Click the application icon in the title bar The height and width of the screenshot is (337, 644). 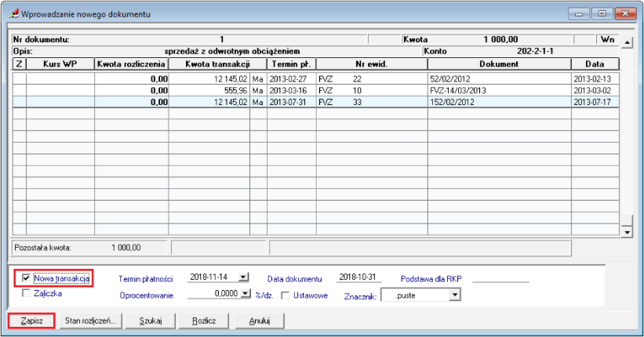(x=13, y=14)
